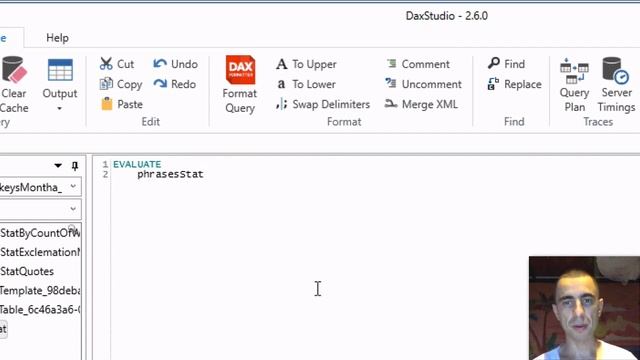Click the Paste clipboard icon
This screenshot has width=640, height=360.
[x=107, y=104]
